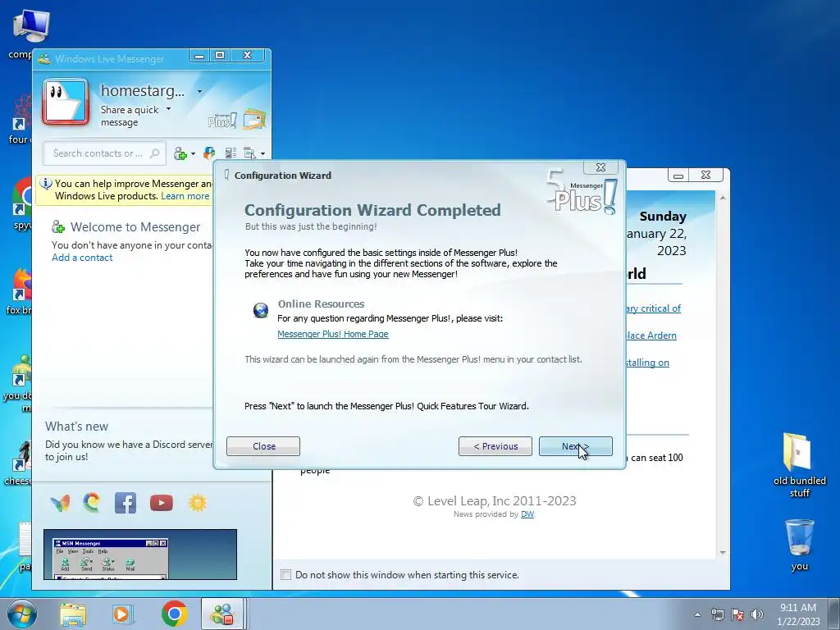Viewport: 840px width, 630px height.
Task: Switch contact list layout view icon
Action: click(x=231, y=153)
